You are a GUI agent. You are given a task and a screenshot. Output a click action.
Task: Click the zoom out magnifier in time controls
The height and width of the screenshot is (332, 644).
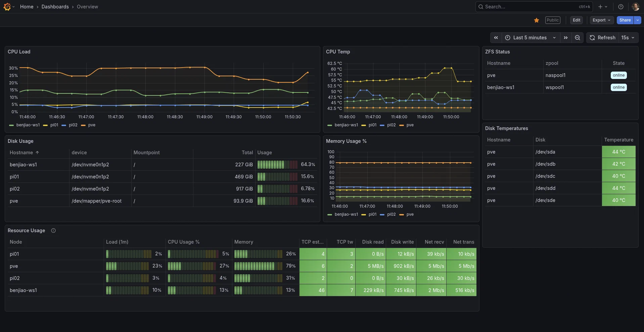pyautogui.click(x=577, y=37)
